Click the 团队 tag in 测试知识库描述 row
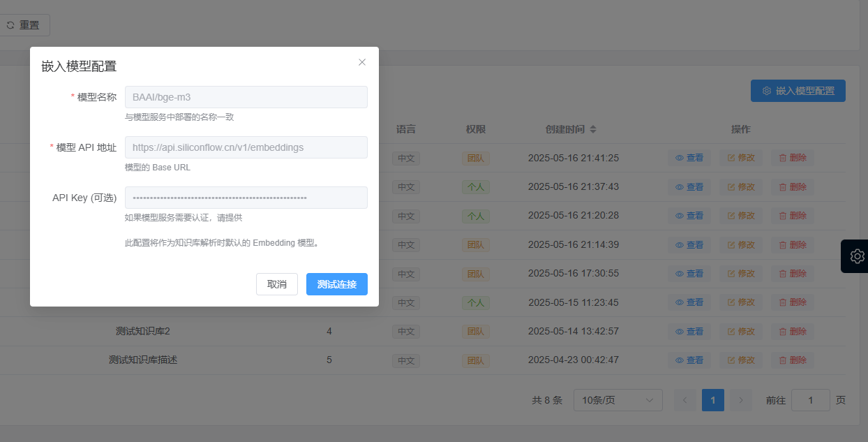868x442 pixels. [x=476, y=360]
